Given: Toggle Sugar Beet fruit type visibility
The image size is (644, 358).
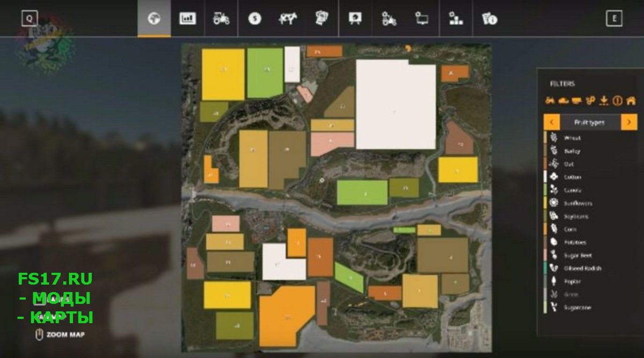Looking at the screenshot, I should tap(590, 256).
